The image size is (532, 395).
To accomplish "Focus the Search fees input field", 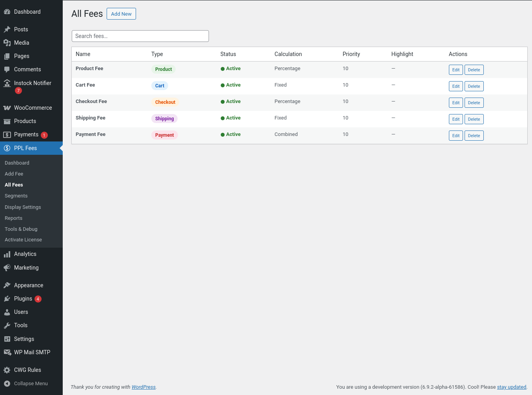I will (x=140, y=36).
